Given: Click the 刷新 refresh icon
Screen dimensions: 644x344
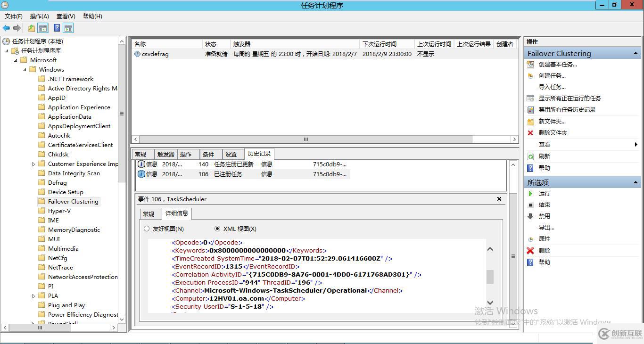Looking at the screenshot, I should coord(532,156).
